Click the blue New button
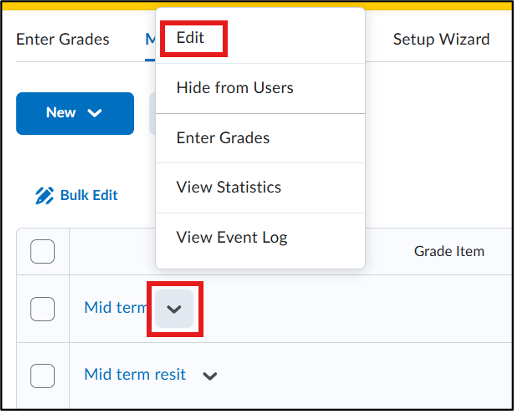 tap(75, 113)
